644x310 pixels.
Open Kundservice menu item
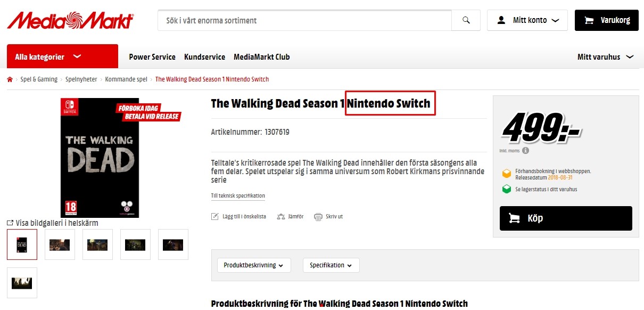click(x=204, y=57)
